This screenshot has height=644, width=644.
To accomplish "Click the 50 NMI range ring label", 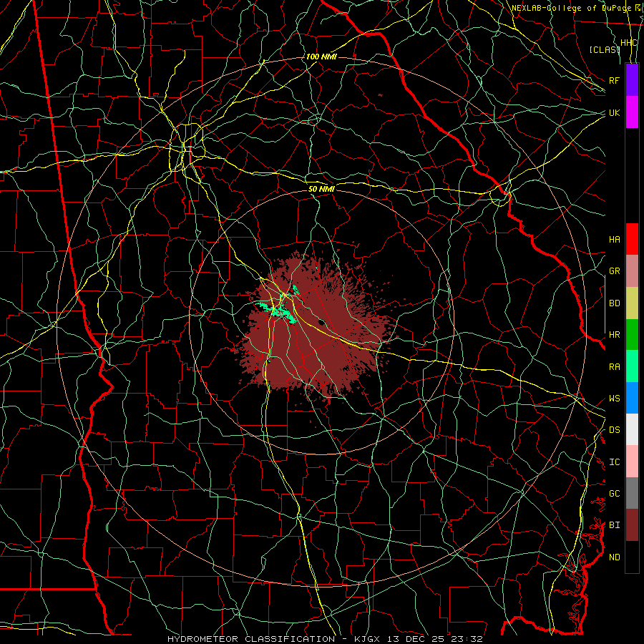I will (321, 189).
